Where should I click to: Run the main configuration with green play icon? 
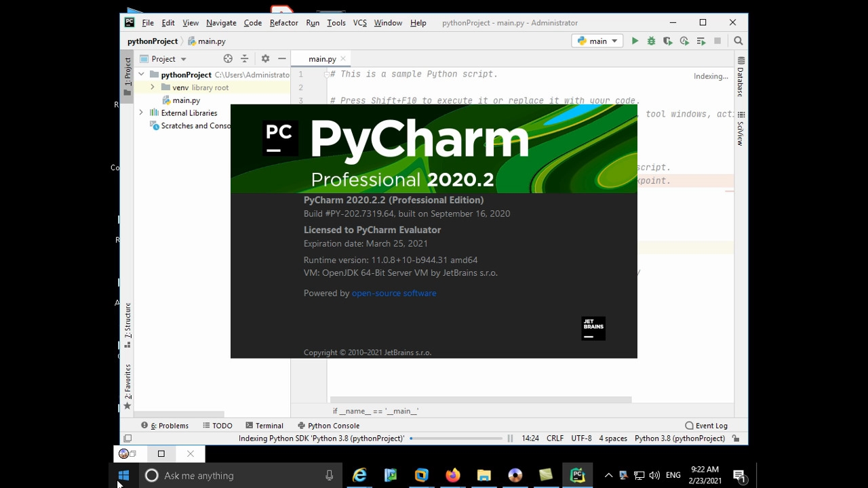click(635, 41)
